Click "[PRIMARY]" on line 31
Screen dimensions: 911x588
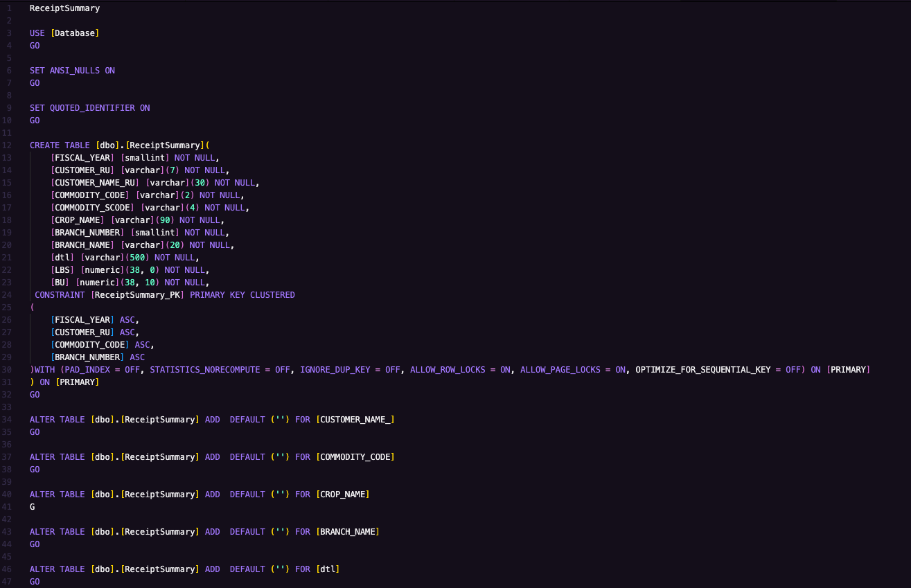78,382
